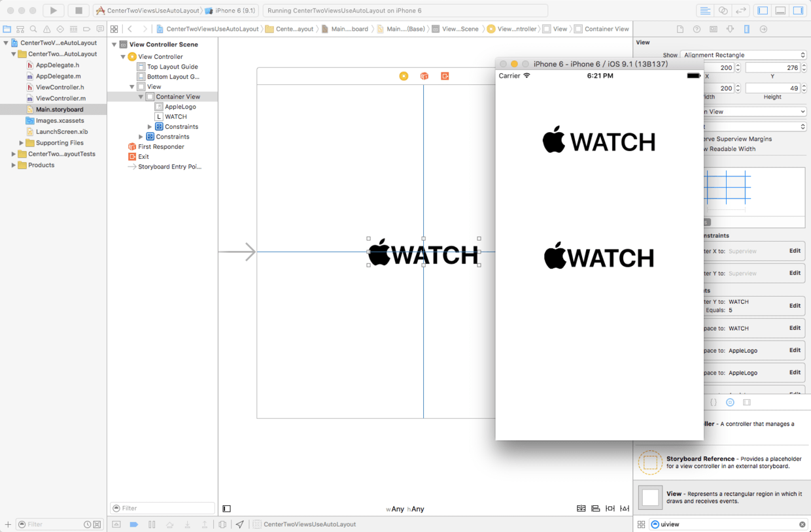Edit the first space to AppleLogo constraint
811x532 pixels.
click(x=795, y=350)
